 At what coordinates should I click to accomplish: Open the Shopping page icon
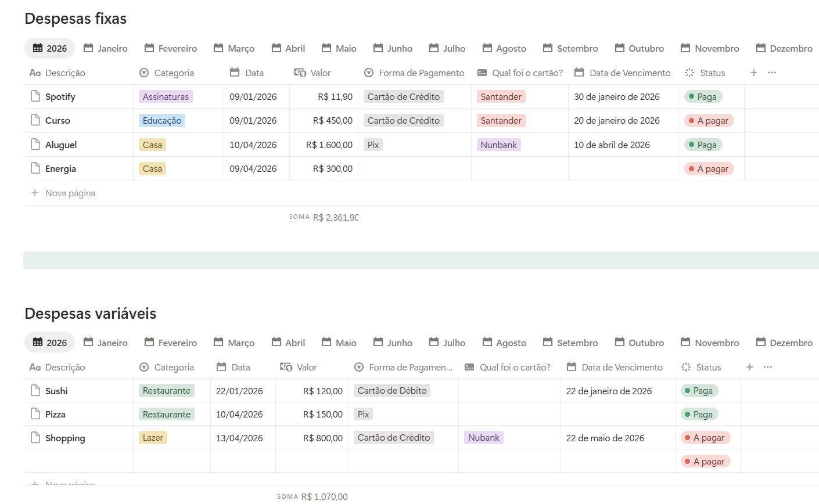point(35,438)
